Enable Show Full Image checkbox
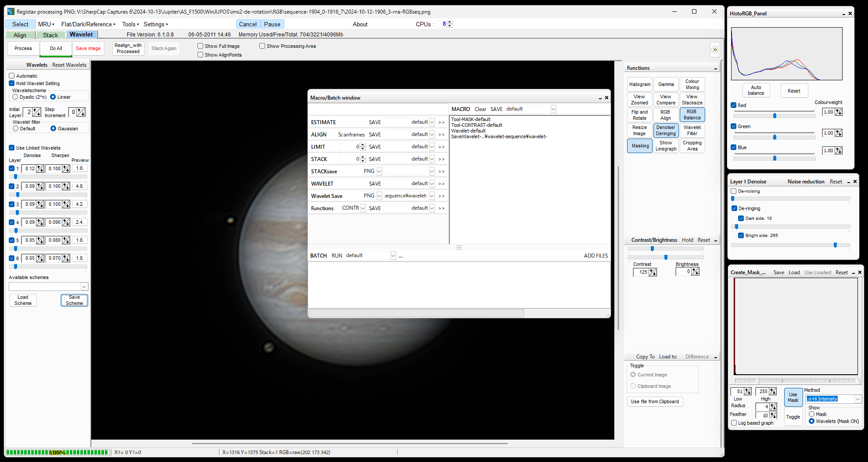Viewport: 868px width, 462px height. tap(201, 46)
